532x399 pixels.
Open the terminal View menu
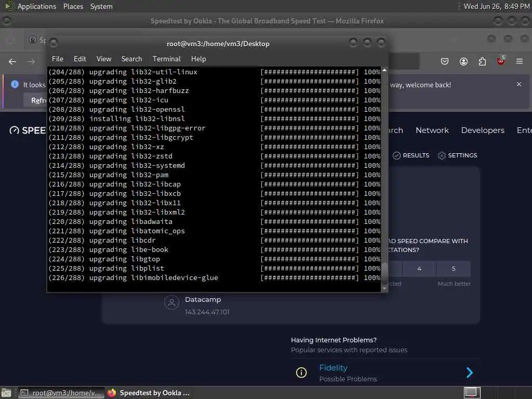tap(104, 59)
